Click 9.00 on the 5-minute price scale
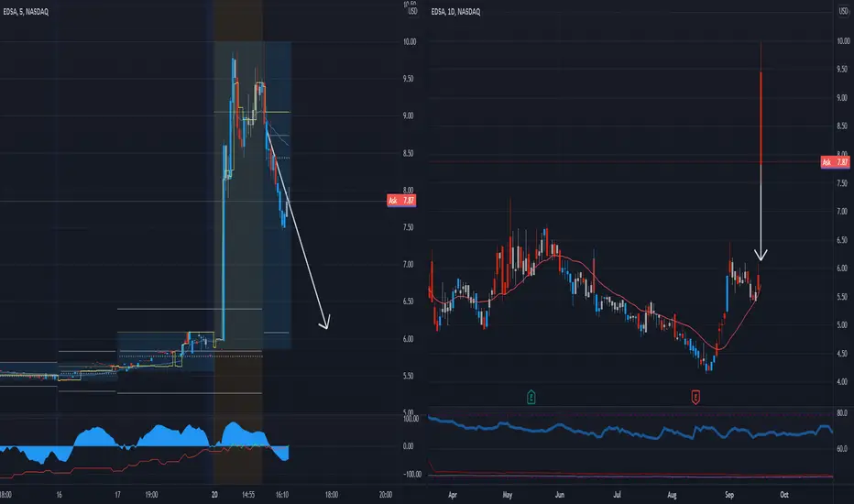The height and width of the screenshot is (504, 854). [408, 115]
